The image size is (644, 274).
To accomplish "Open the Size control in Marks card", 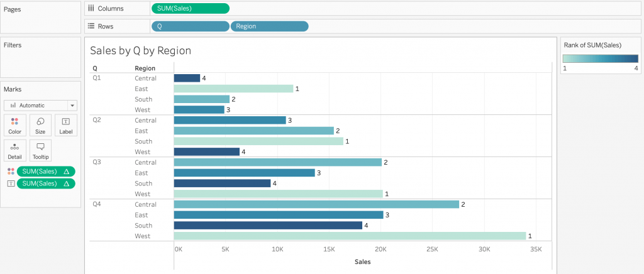I will pos(40,124).
